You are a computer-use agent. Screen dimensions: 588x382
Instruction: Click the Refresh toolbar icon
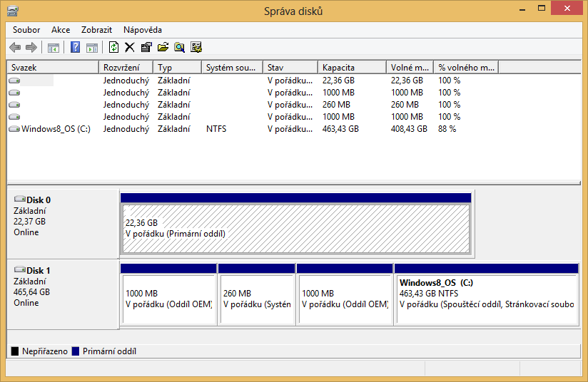click(113, 48)
